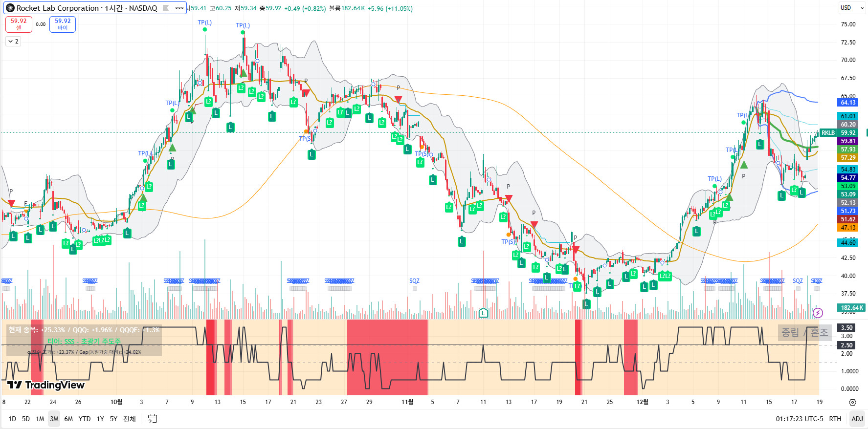The image size is (868, 429).
Task: Select the 전체 (all) time range
Action: click(x=129, y=419)
